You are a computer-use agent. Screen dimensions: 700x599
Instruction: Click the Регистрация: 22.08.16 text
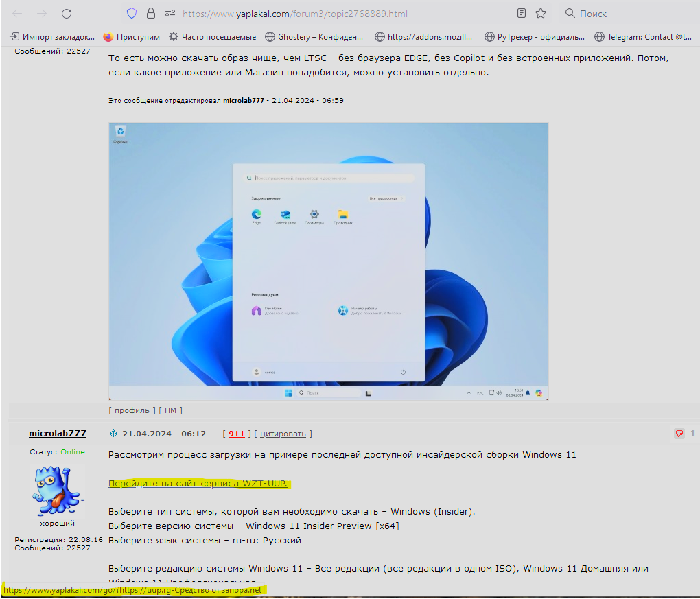point(58,539)
